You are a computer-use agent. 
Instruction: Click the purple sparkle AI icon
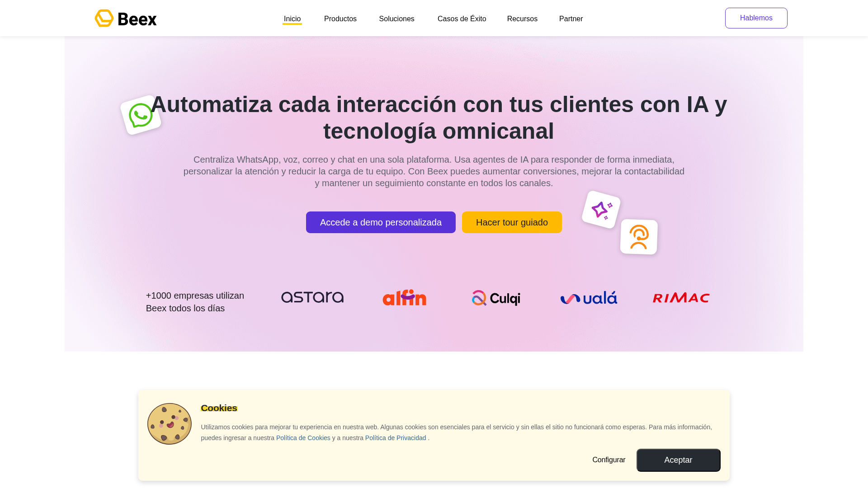(x=601, y=210)
